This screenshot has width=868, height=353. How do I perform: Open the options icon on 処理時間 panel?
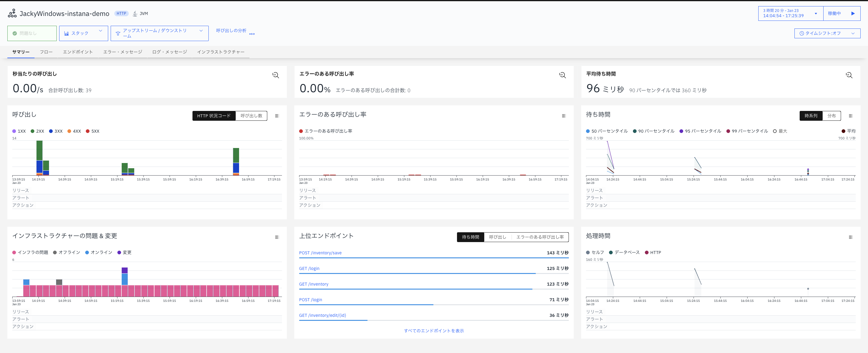point(851,237)
